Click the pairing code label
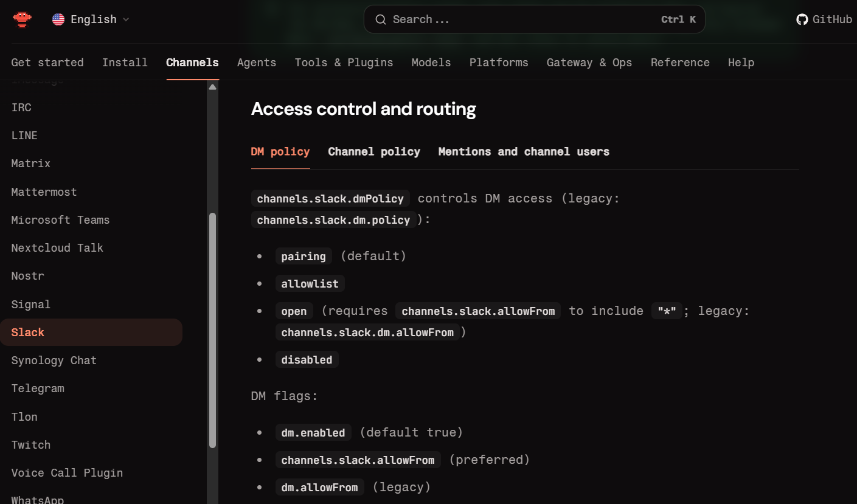This screenshot has width=857, height=504. 304,256
